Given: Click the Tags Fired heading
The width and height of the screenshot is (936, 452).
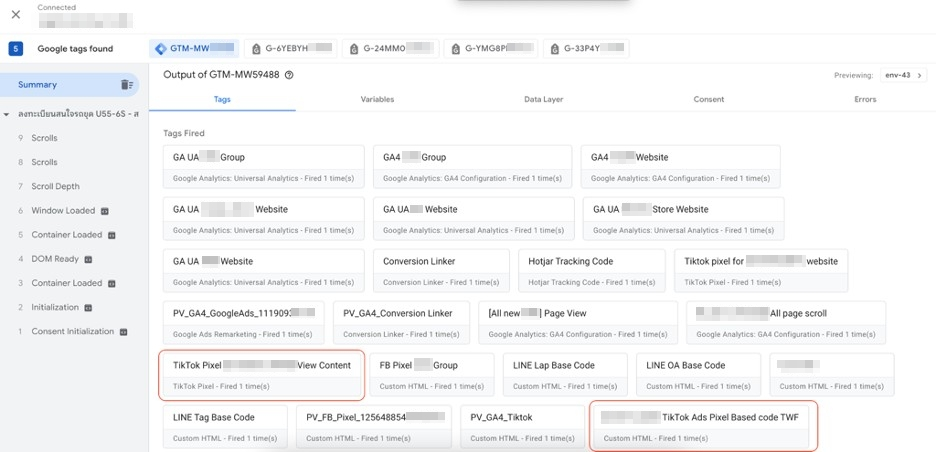Looking at the screenshot, I should pos(184,133).
